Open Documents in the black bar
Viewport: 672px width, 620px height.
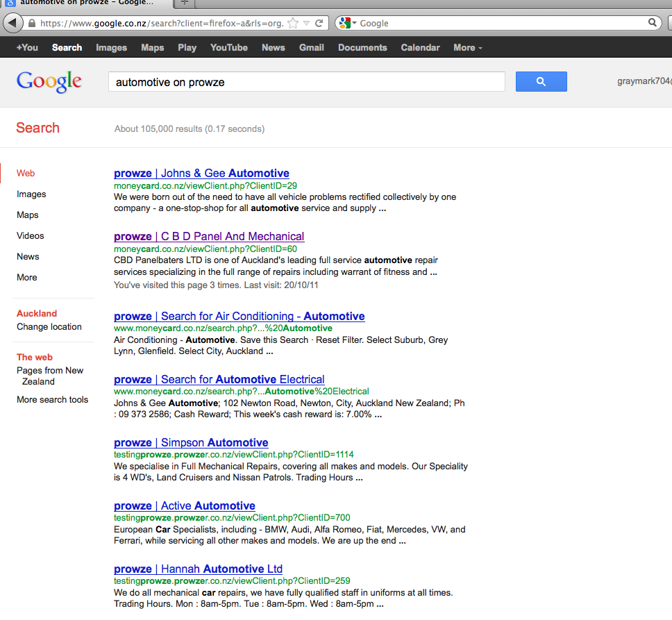point(362,48)
